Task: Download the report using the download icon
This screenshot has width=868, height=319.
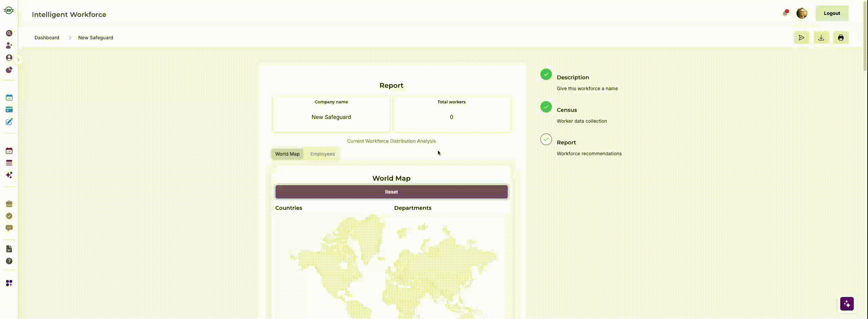Action: coord(821,38)
